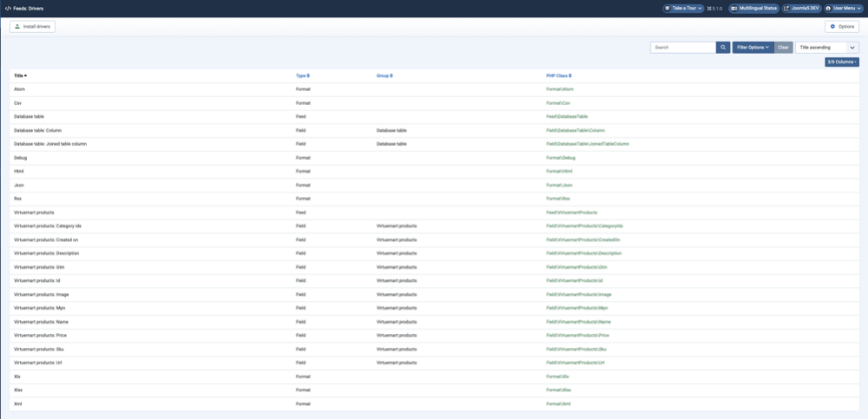The width and height of the screenshot is (868, 419).
Task: Sort the table by Group column
Action: [384, 75]
